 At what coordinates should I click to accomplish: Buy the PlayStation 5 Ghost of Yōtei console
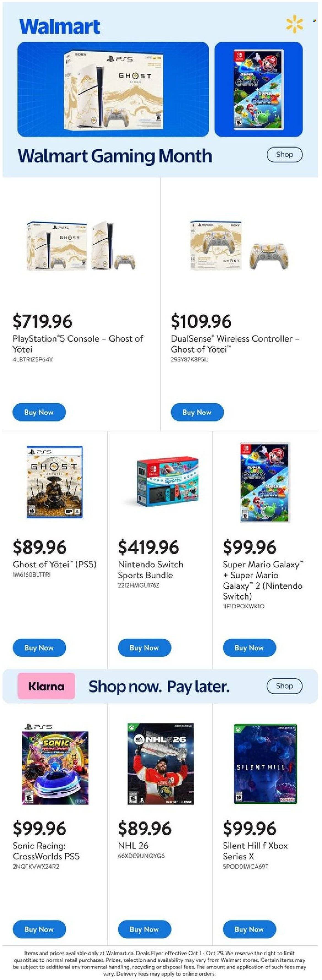[x=39, y=412]
